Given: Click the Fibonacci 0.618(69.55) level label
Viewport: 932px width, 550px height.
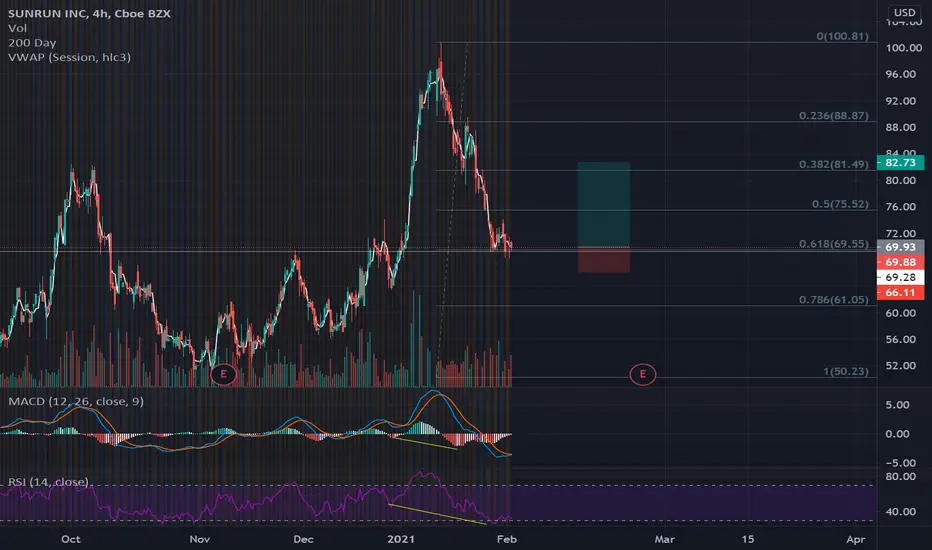Looking at the screenshot, I should (833, 244).
